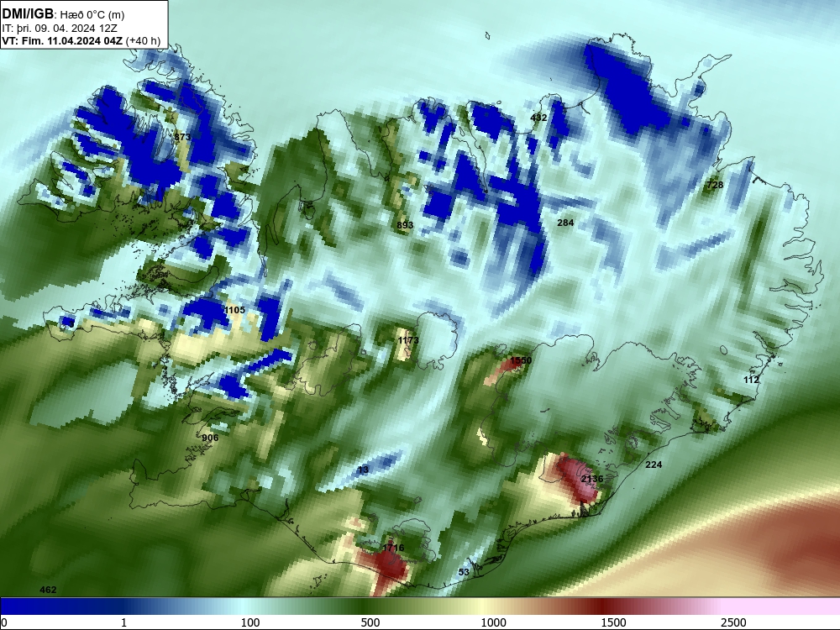The image size is (840, 630).
Task: Click the 0 label on the color scale
Action: coord(4,622)
